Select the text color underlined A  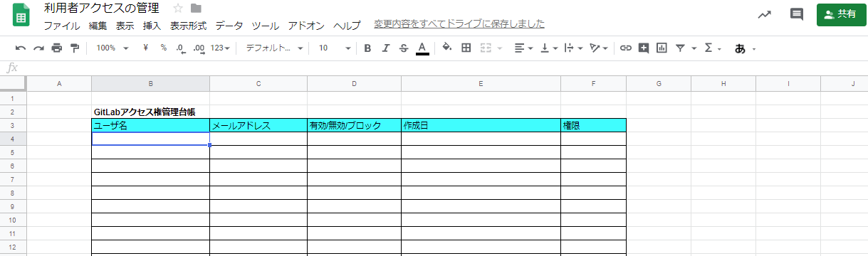[x=422, y=48]
